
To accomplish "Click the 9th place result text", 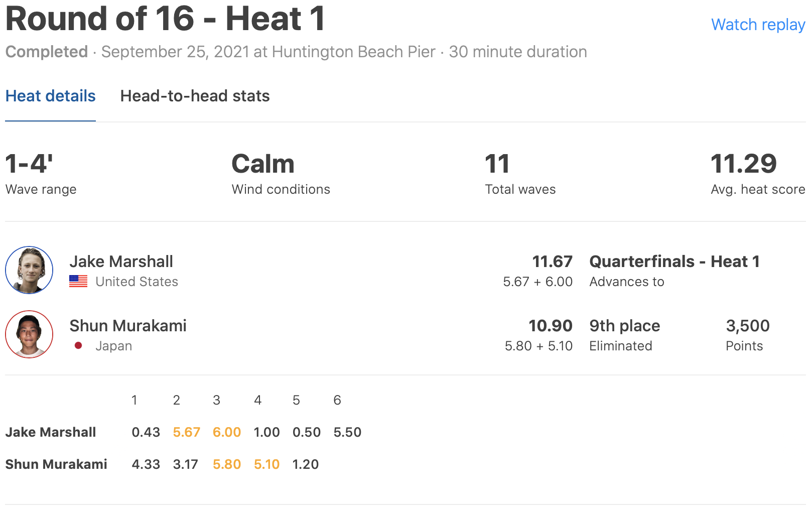I will click(x=624, y=326).
